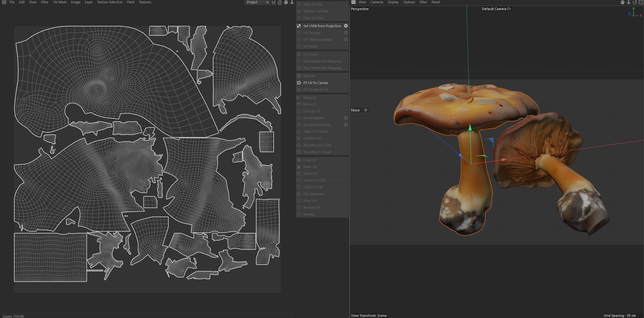Click the pan hand icon in the UV editor
The width and height of the screenshot is (644, 318).
[286, 2]
